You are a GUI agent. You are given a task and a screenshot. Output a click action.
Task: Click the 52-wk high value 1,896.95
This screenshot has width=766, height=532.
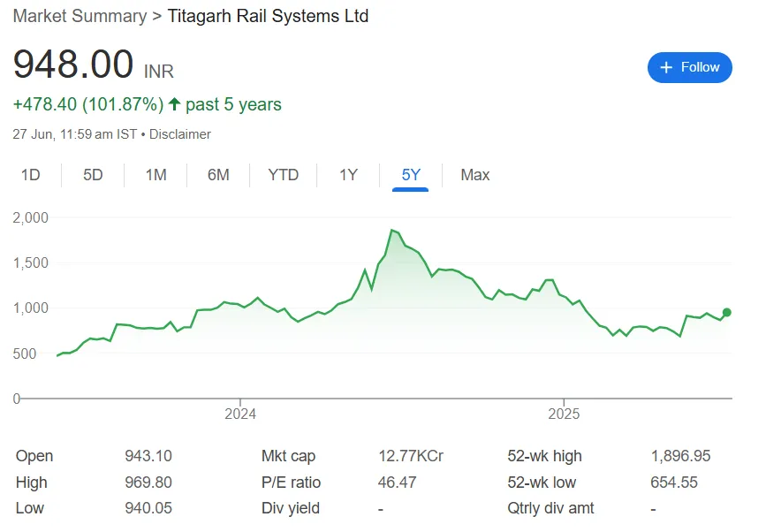[x=680, y=456]
